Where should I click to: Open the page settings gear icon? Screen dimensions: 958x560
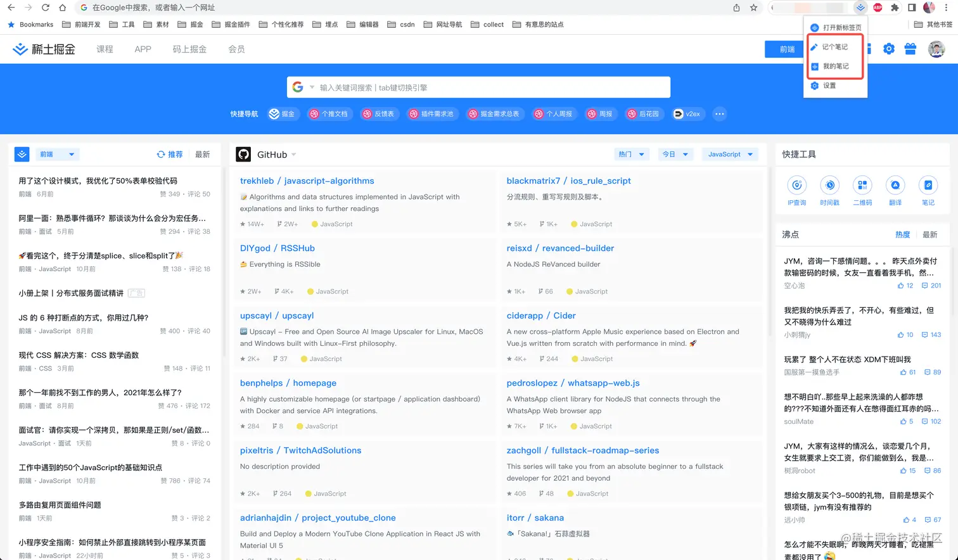(889, 49)
